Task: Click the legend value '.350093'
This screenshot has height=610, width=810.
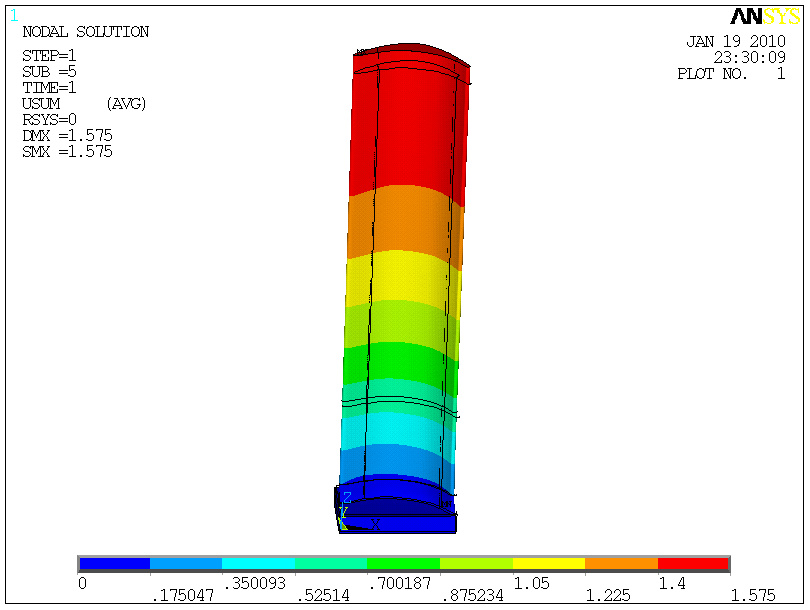Action: pyautogui.click(x=255, y=583)
